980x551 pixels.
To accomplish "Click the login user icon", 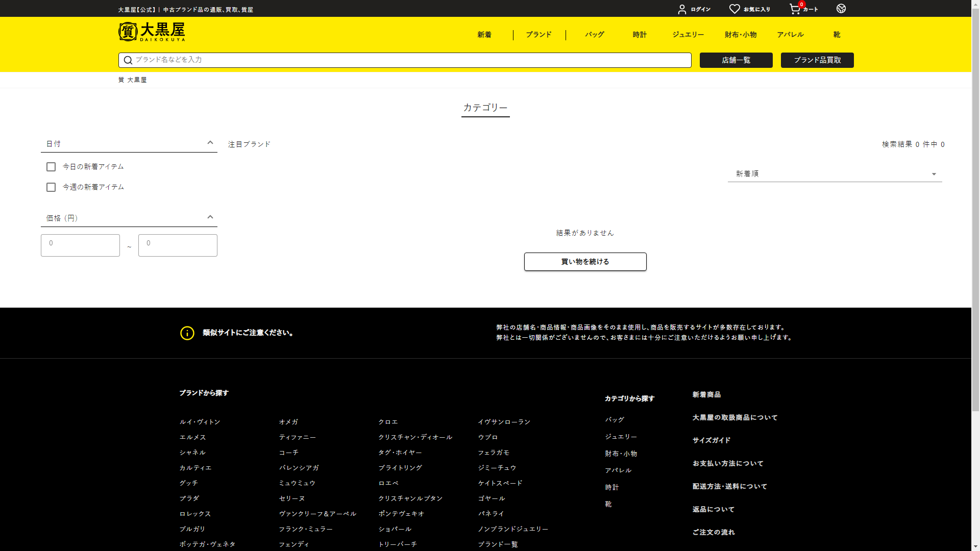I will pos(682,9).
